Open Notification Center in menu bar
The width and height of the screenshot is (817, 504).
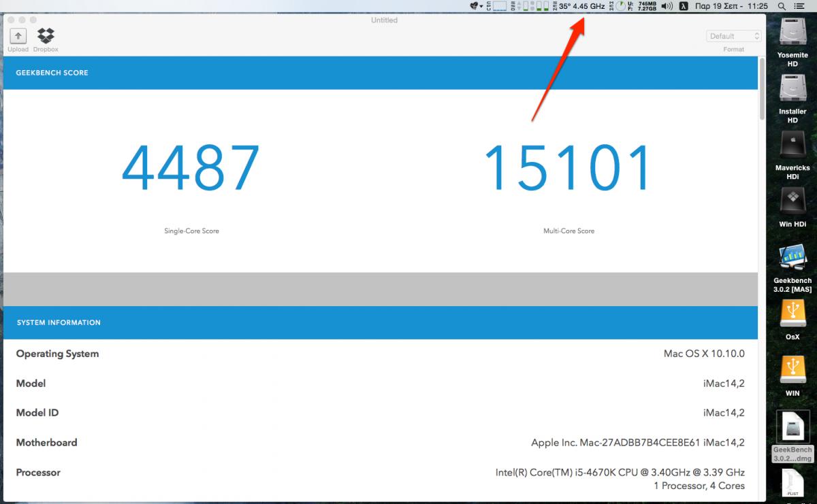(798, 6)
